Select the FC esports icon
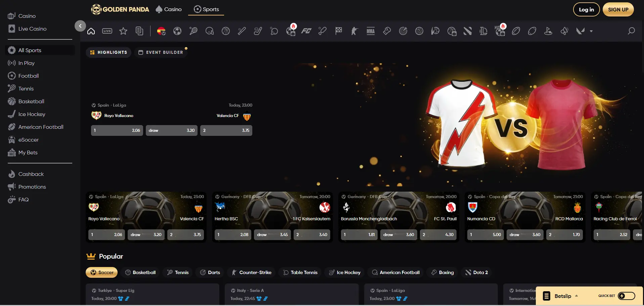 306,31
